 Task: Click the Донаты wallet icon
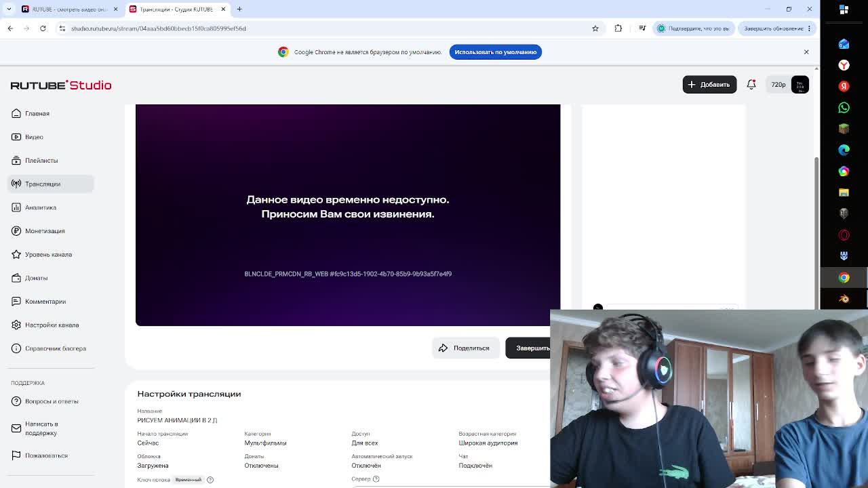click(x=16, y=278)
